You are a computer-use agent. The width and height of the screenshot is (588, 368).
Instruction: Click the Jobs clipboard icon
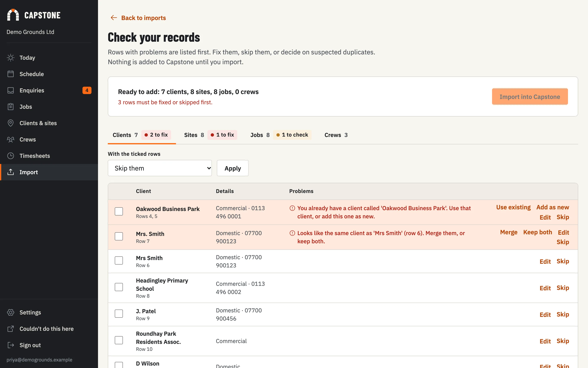click(11, 107)
